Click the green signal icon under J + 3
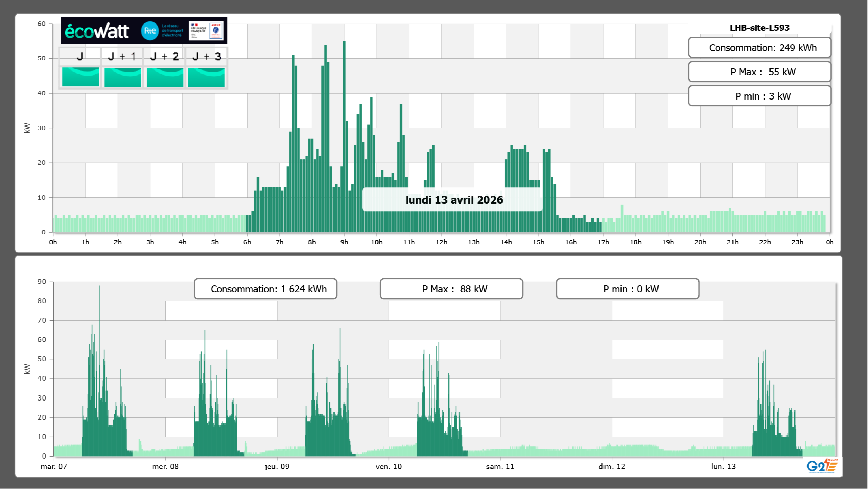This screenshot has height=489, width=868. [206, 77]
